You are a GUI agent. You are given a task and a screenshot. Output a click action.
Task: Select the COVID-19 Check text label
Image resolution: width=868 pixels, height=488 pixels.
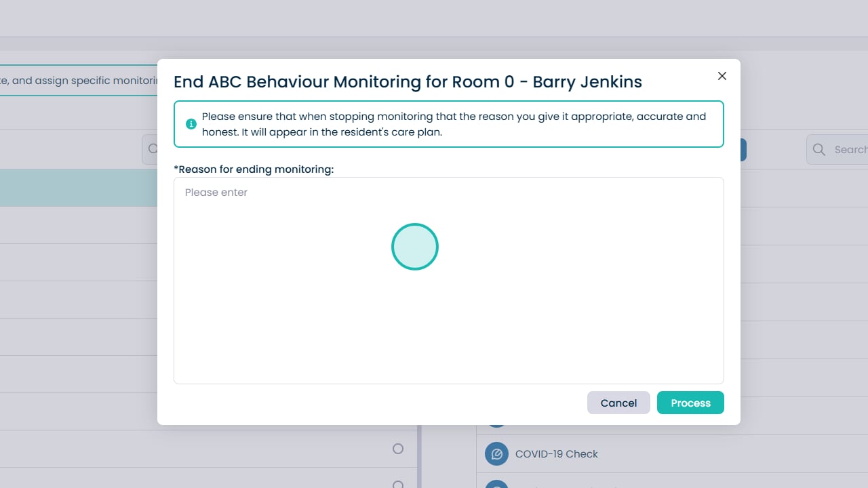(x=557, y=454)
